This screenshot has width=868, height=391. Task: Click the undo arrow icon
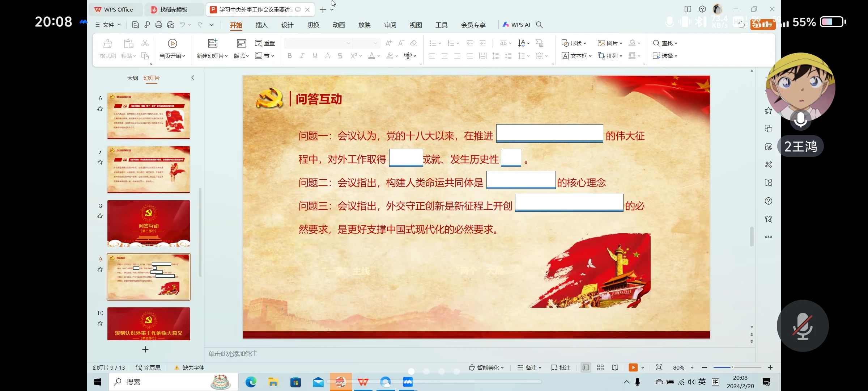183,25
